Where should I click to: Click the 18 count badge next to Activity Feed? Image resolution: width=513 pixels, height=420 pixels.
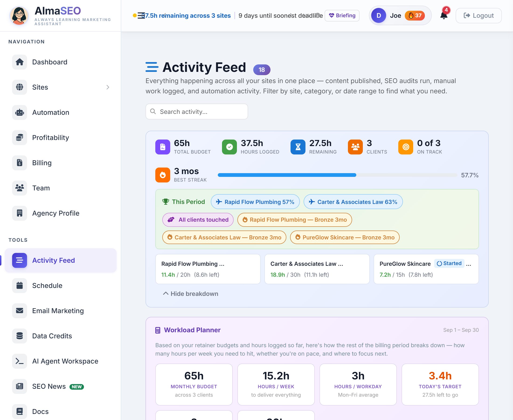pyautogui.click(x=262, y=70)
